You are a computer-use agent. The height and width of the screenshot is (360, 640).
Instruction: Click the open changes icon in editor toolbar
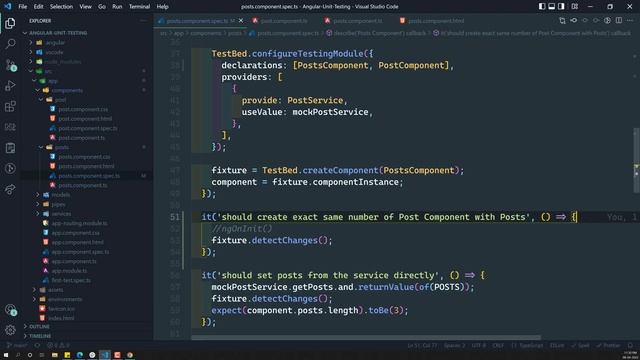(x=562, y=20)
